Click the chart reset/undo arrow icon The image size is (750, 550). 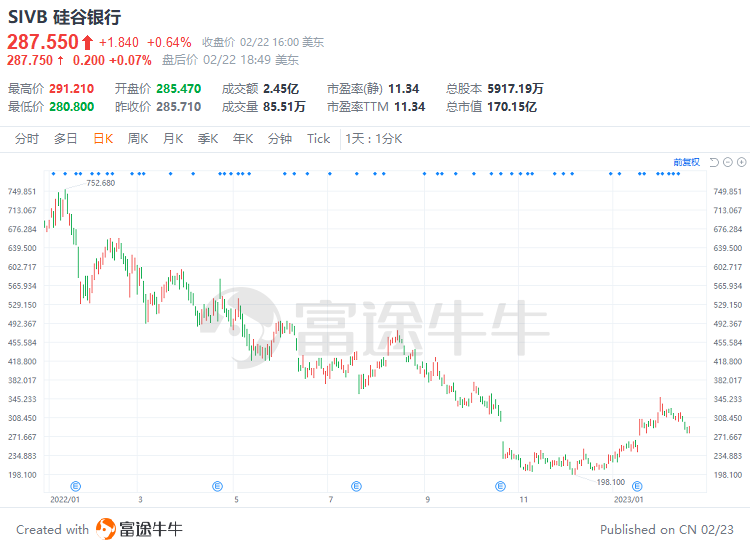(x=714, y=163)
